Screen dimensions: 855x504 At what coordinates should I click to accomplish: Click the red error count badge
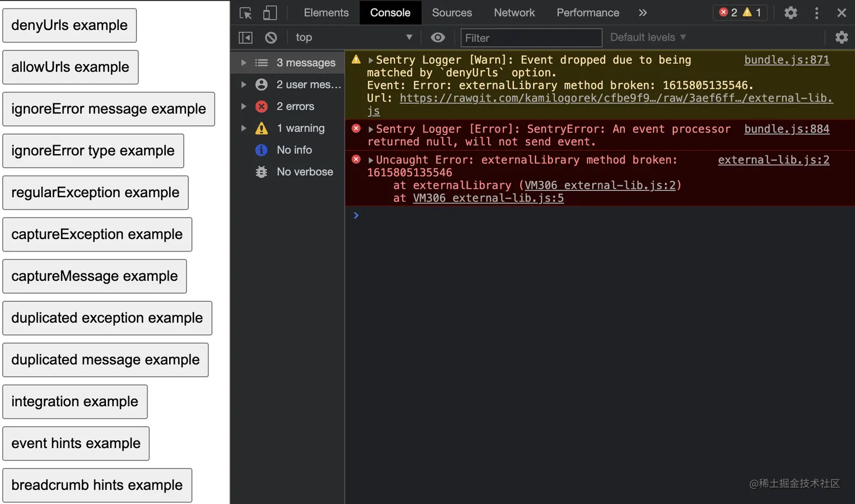click(728, 12)
